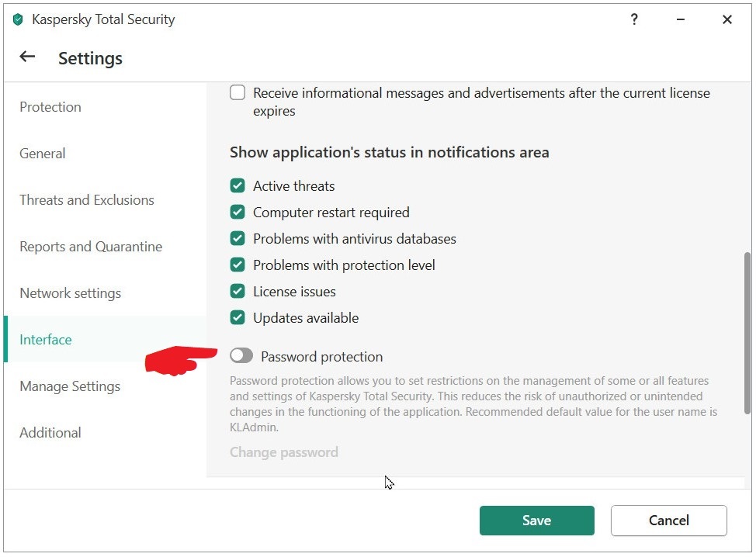
Task: Open Network settings in the sidebar
Action: [71, 293]
